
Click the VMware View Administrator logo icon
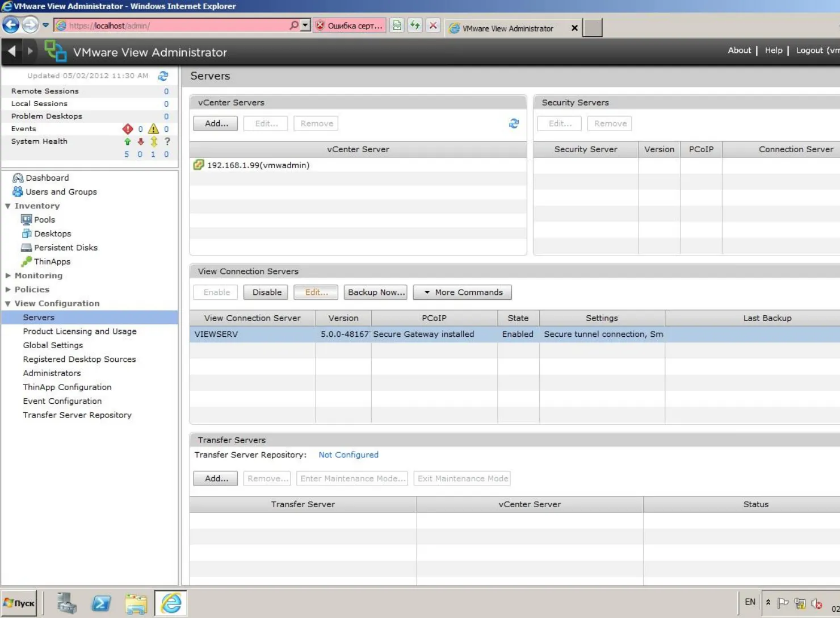[56, 51]
